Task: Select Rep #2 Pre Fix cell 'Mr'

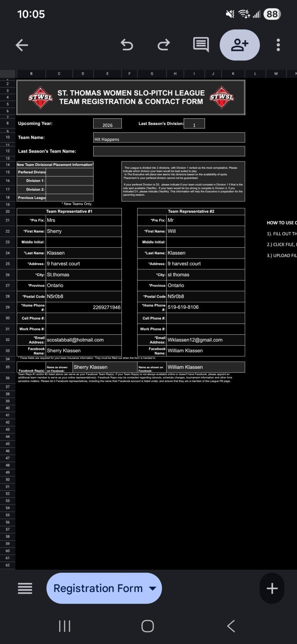Action: (x=206, y=220)
